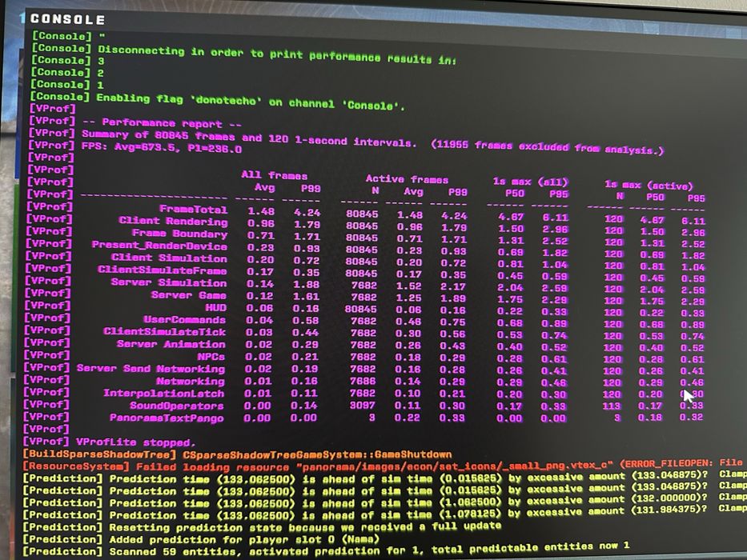747x560 pixels.
Task: Select the HUD row label
Action: coord(215,308)
